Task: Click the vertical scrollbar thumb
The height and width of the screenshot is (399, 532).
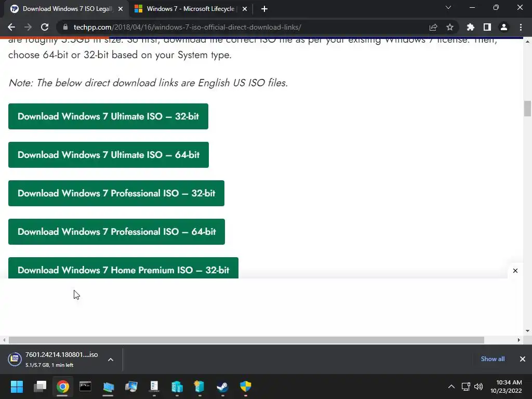Action: point(527,109)
